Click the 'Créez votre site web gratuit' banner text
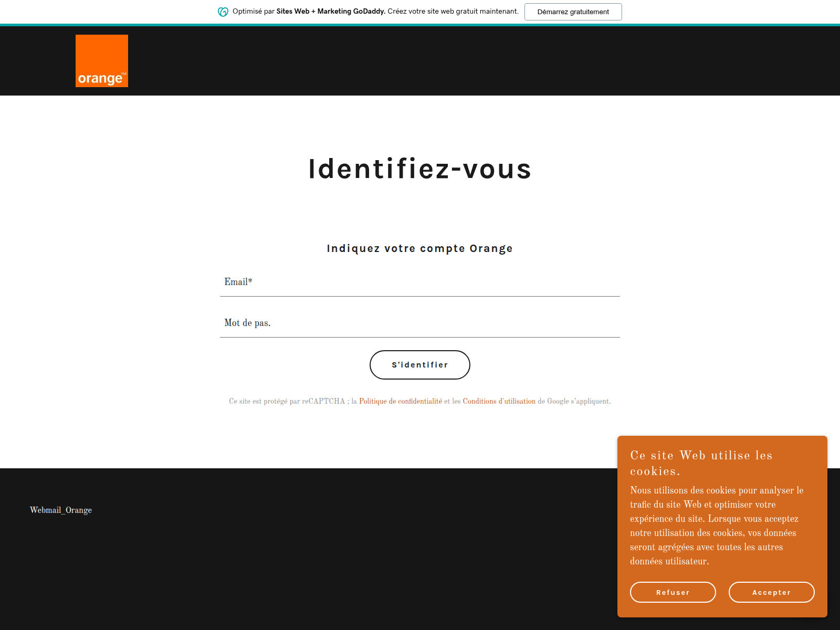The height and width of the screenshot is (630, 840). coord(453,12)
